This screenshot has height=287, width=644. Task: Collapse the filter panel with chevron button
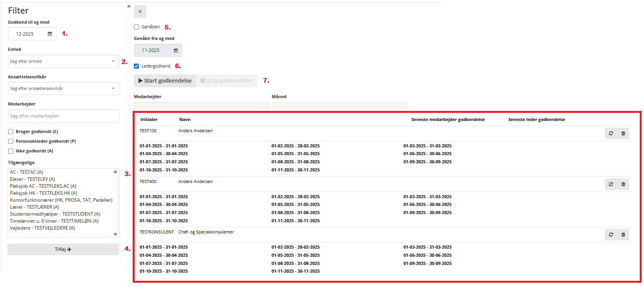pos(140,12)
